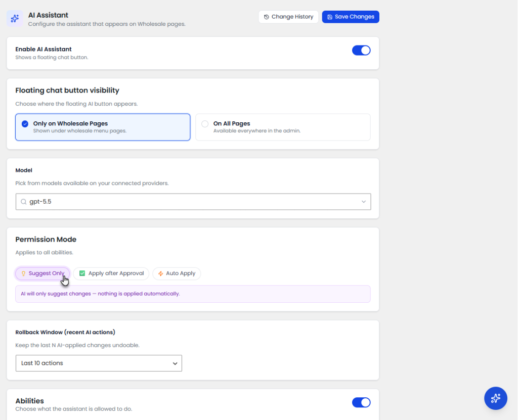The height and width of the screenshot is (420, 518).
Task: Save Changes to the assistant settings
Action: (351, 17)
